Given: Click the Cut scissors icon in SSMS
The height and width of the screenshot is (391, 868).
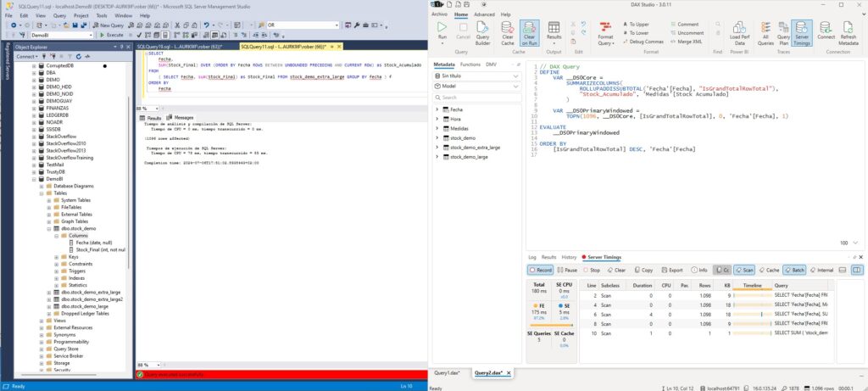Looking at the screenshot, I should [x=178, y=25].
